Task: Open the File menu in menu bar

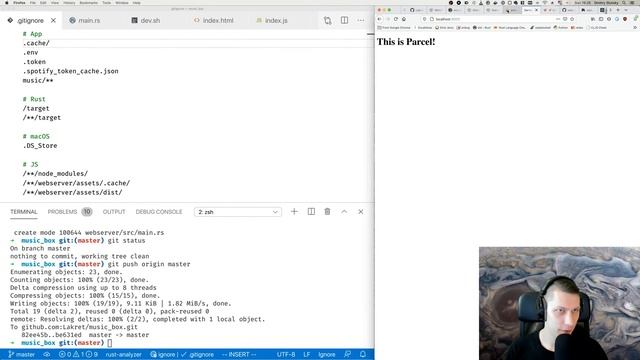Action: click(x=33, y=3)
